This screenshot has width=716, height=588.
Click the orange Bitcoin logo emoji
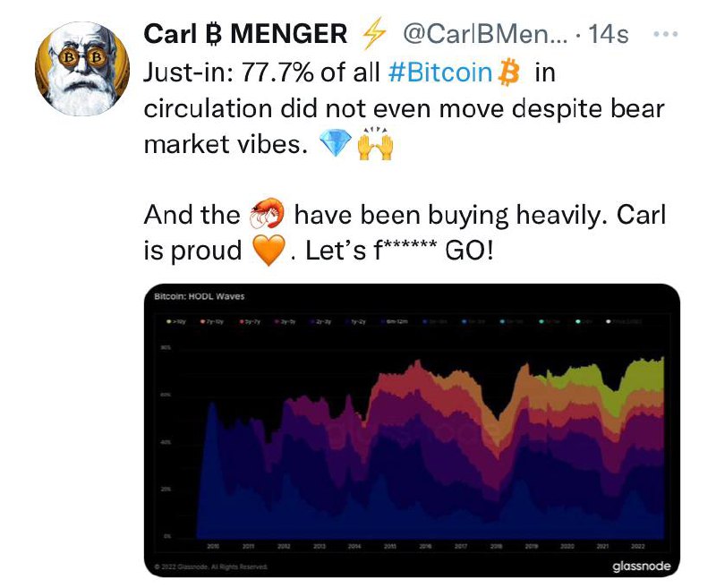tap(508, 72)
